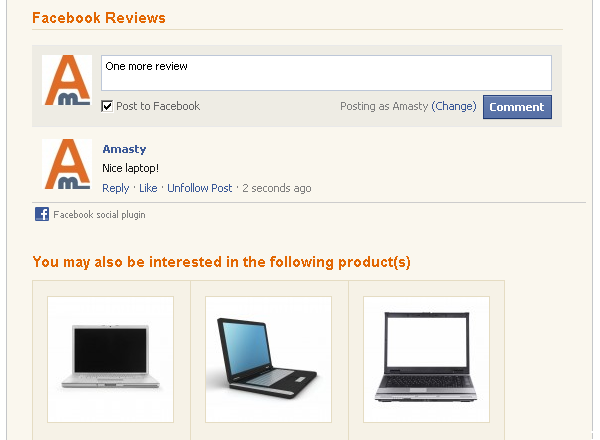The height and width of the screenshot is (440, 600).
Task: Click the Facebook Reviews heading
Action: coord(99,18)
